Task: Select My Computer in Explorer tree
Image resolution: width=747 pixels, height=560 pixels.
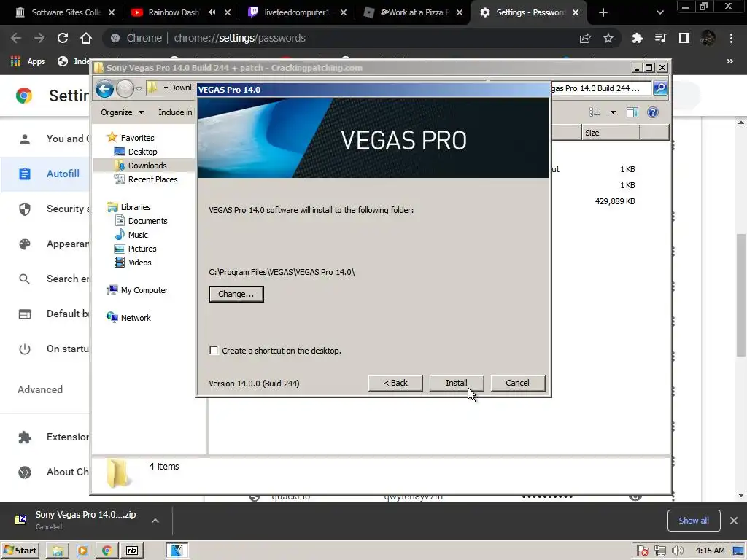Action: click(144, 290)
